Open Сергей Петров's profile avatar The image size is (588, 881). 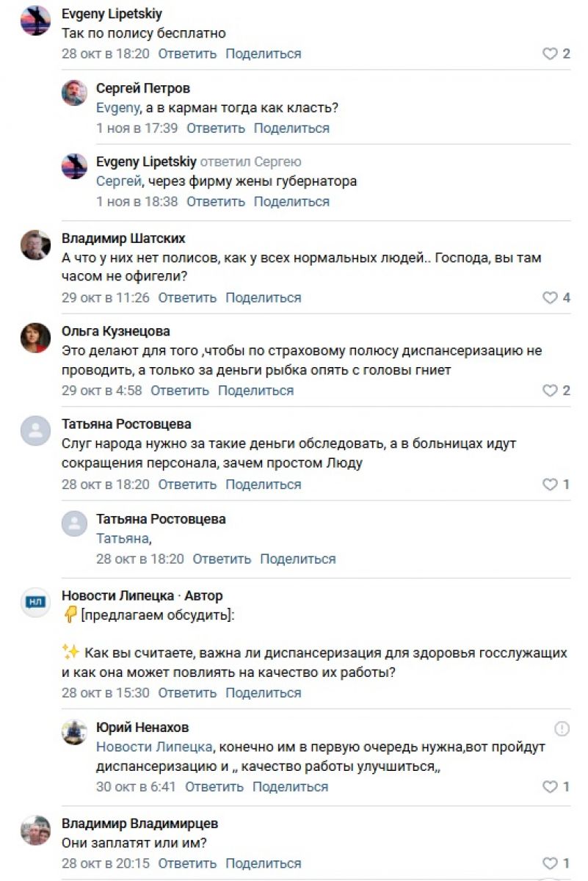click(x=74, y=93)
